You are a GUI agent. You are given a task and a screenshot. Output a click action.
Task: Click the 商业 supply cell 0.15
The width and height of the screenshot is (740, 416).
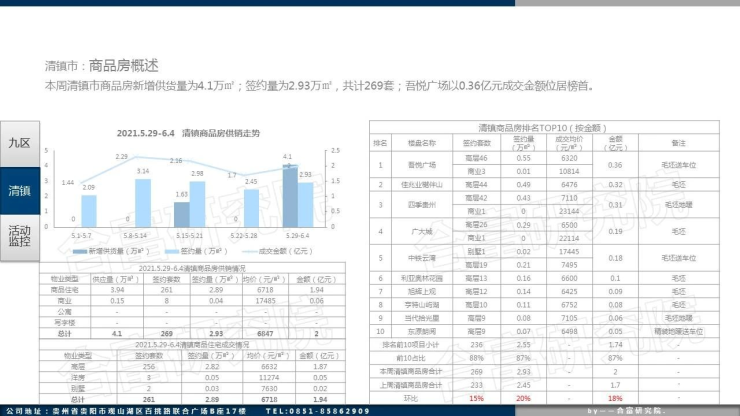pyautogui.click(x=117, y=301)
